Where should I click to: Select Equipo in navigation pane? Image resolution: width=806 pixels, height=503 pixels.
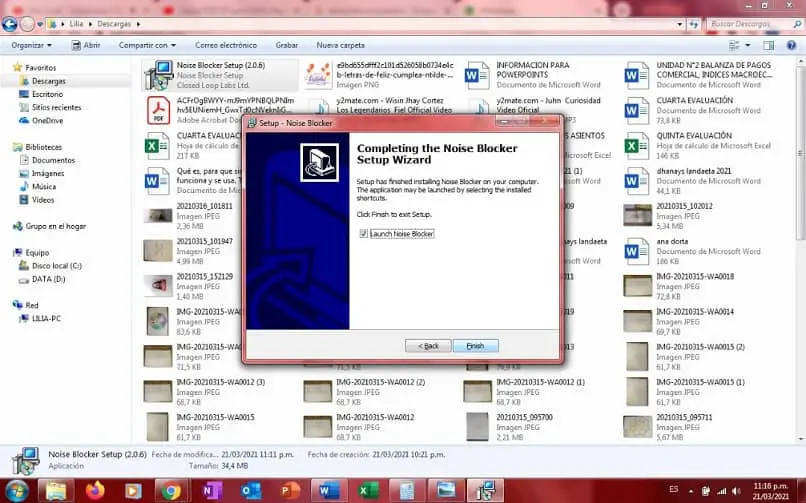37,253
